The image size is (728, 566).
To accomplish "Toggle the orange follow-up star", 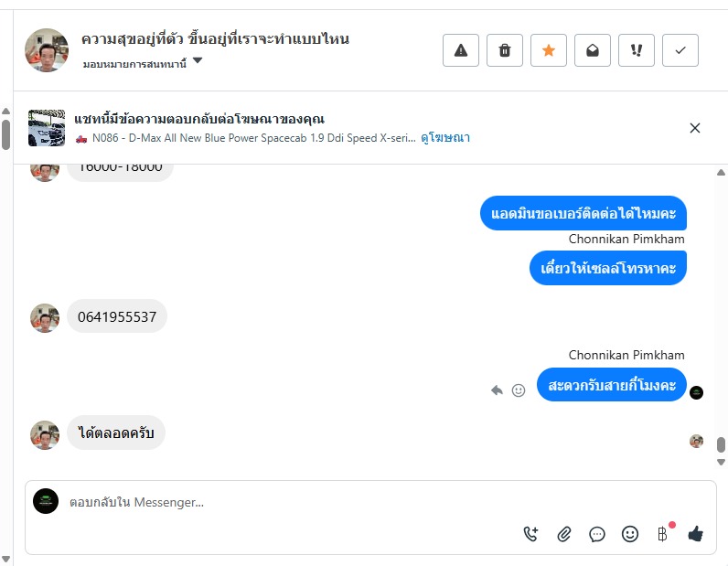I will 549,50.
